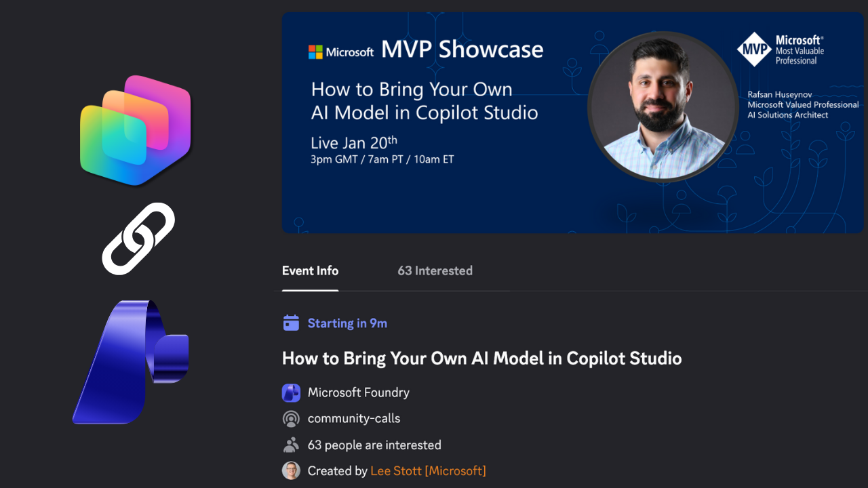
Task: Switch to the Event Info tab
Action: (310, 270)
